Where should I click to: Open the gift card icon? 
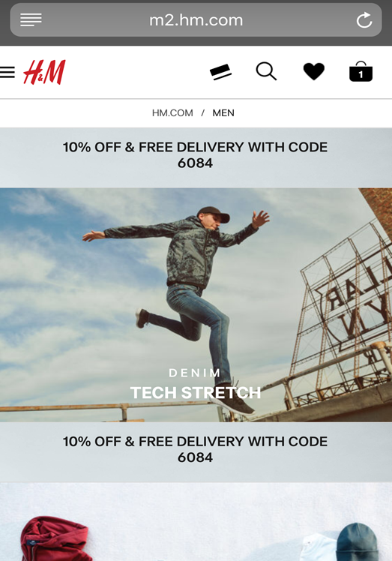(x=220, y=72)
